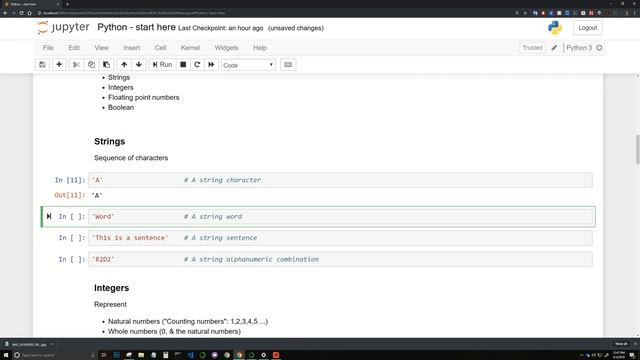Click 'Sequence of characters' text
This screenshot has width=640, height=360.
[x=131, y=158]
